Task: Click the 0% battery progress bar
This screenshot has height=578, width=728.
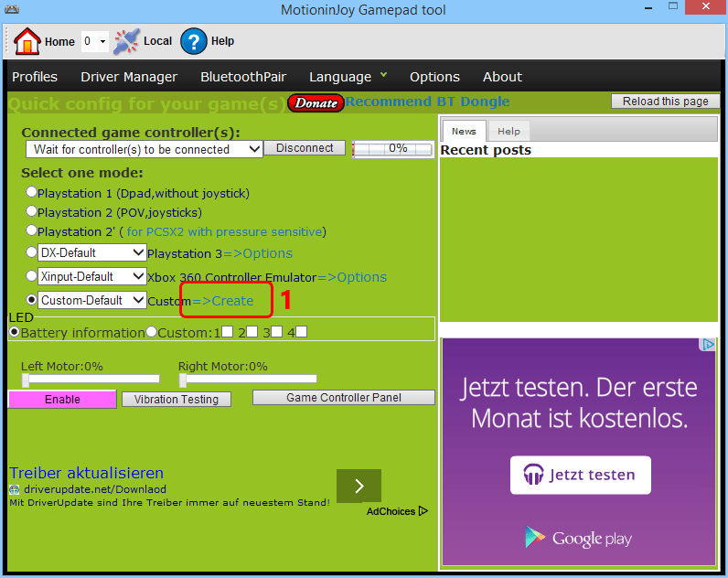Action: click(x=392, y=149)
